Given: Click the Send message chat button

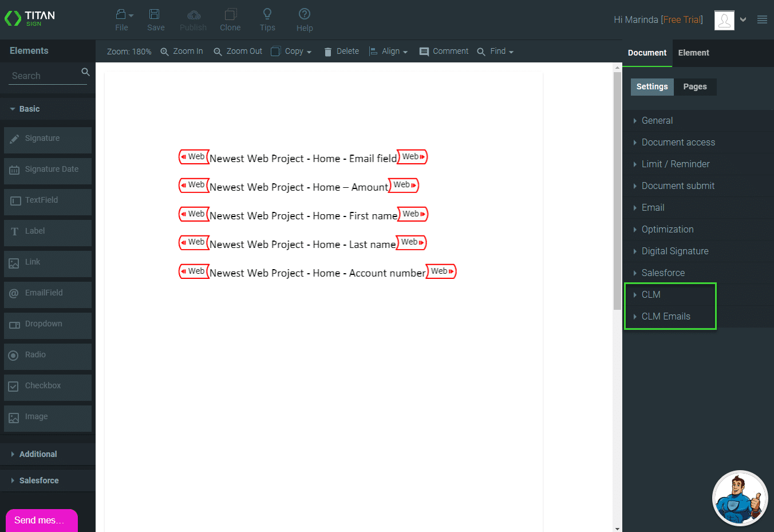Looking at the screenshot, I should tap(41, 520).
